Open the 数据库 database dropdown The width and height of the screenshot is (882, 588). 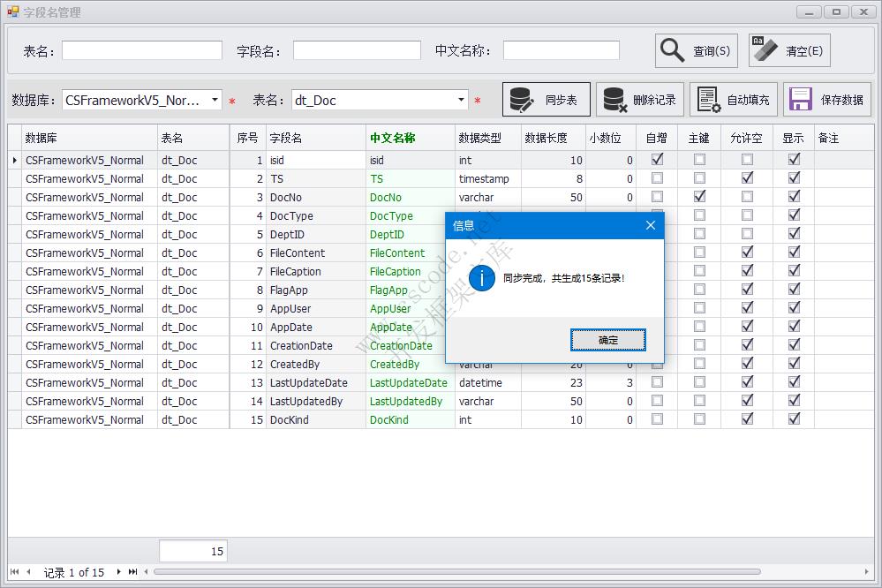[215, 100]
